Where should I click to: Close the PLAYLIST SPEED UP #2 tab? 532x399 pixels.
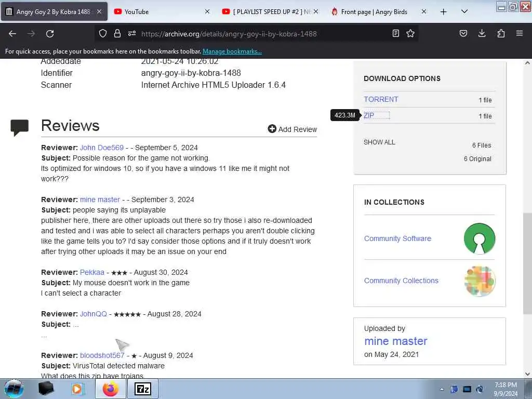pos(316,11)
